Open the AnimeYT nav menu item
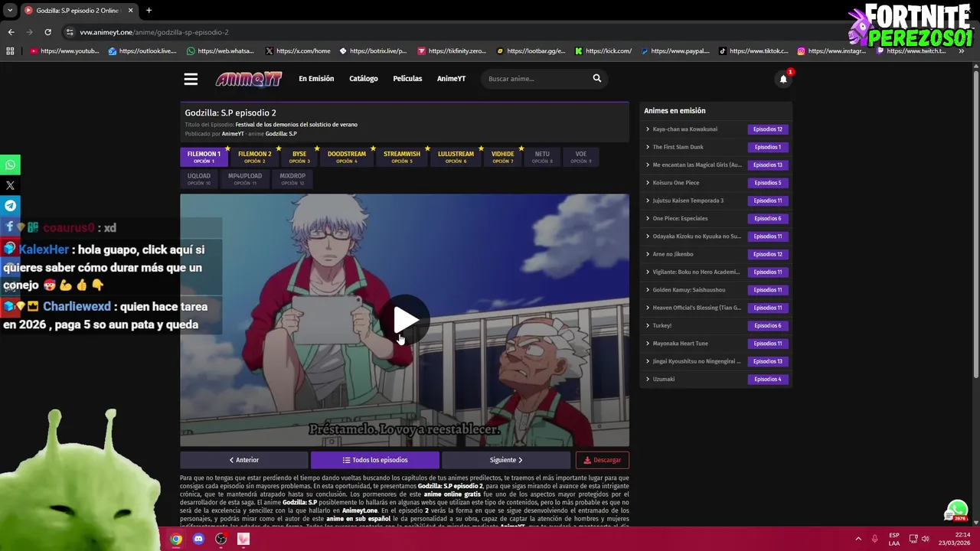The image size is (980, 551). point(451,78)
